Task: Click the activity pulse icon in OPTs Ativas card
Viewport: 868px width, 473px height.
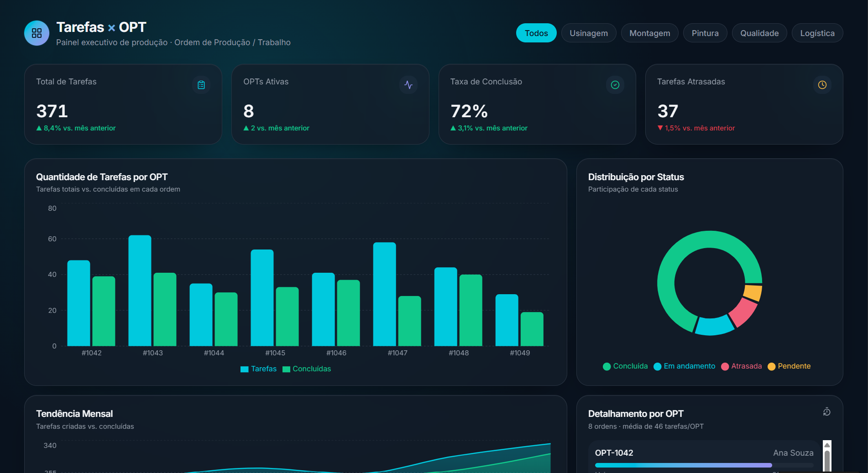Action: coord(408,85)
